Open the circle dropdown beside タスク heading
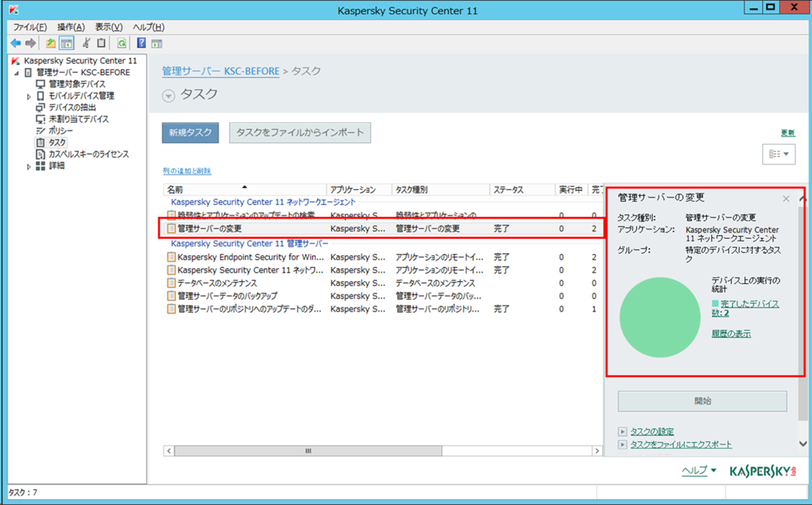 168,96
